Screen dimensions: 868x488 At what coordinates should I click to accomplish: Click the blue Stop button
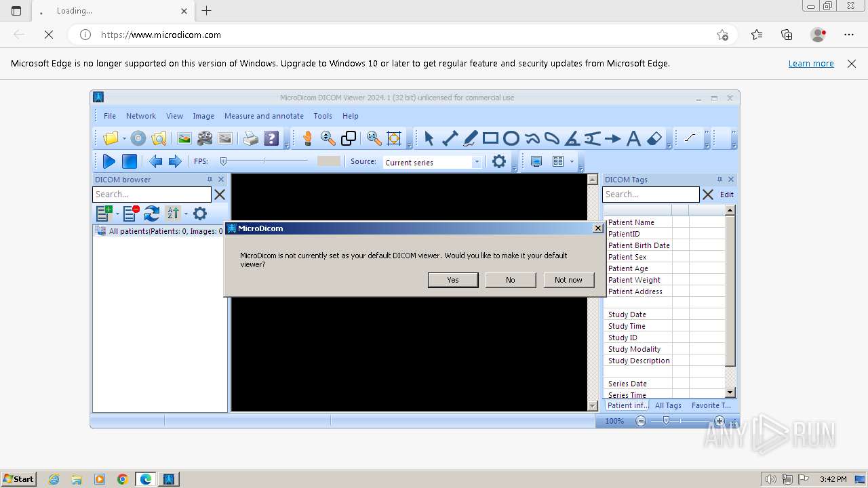pos(129,161)
